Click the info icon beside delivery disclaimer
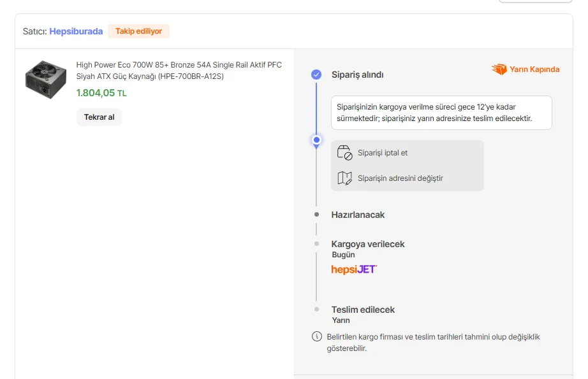The height and width of the screenshot is (379, 588). coord(316,337)
